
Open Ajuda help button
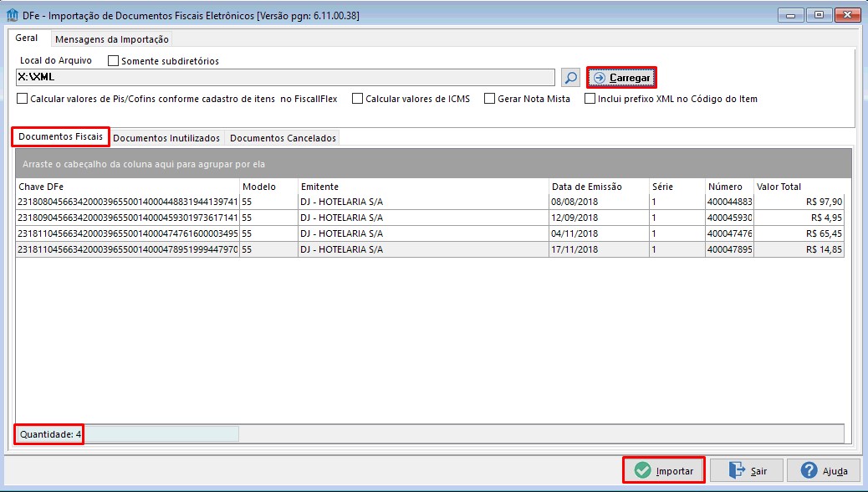(x=824, y=470)
